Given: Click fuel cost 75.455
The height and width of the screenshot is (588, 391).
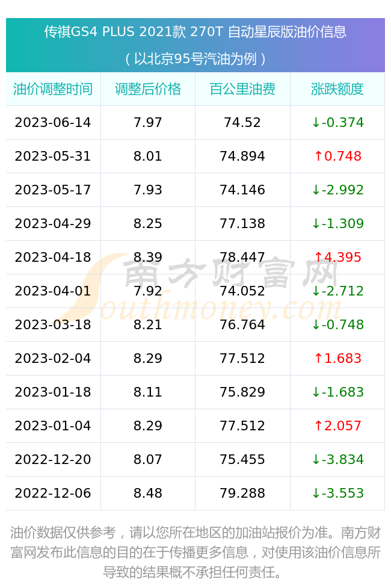Looking at the screenshot, I should point(242,460).
